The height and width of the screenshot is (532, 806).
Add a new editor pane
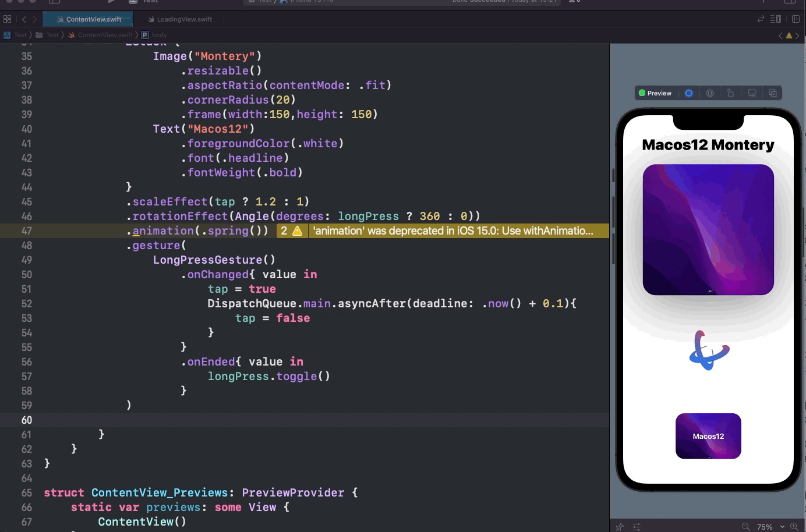[x=796, y=19]
